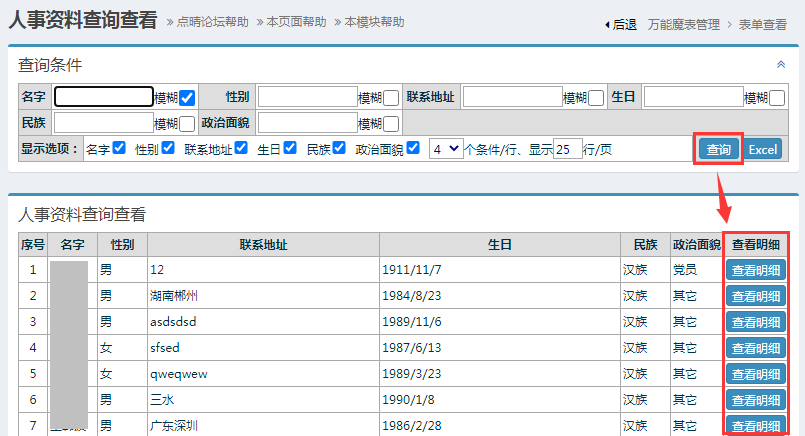Click the rows-per-page field showing 25
Image resolution: width=805 pixels, height=436 pixels.
[x=567, y=149]
